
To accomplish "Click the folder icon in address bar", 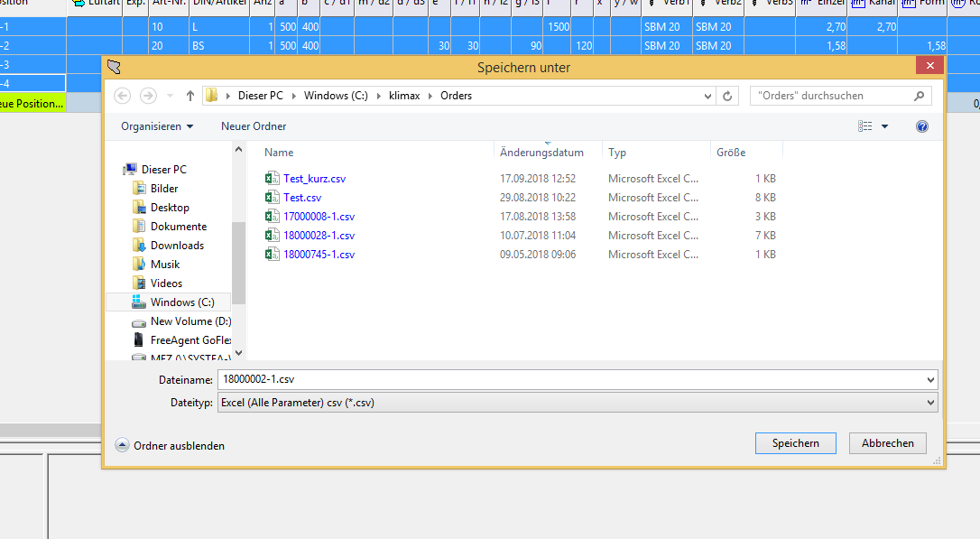I will pos(212,95).
